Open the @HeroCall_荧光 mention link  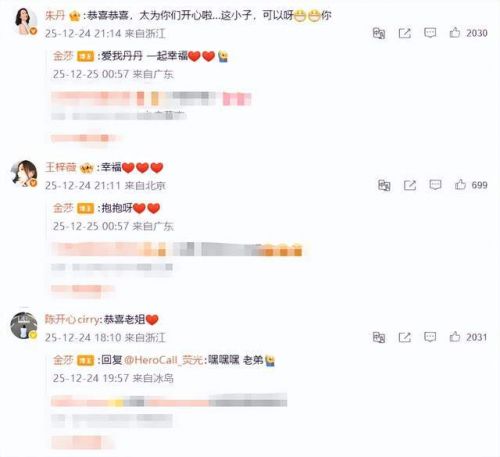[x=163, y=360]
